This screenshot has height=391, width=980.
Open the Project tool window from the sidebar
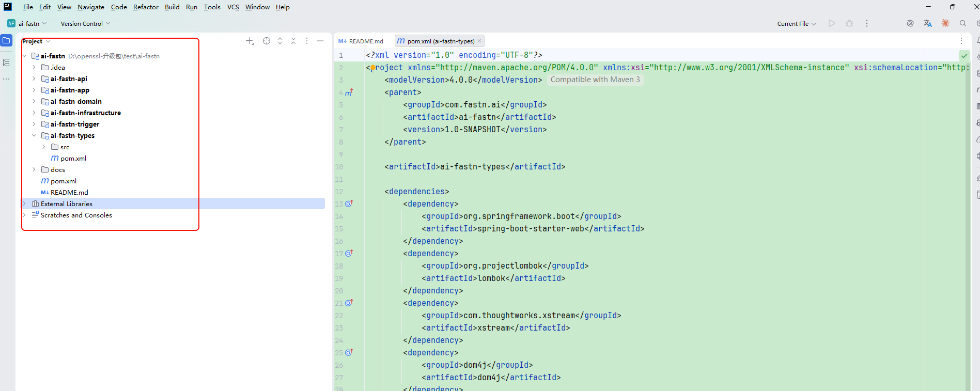coord(6,41)
